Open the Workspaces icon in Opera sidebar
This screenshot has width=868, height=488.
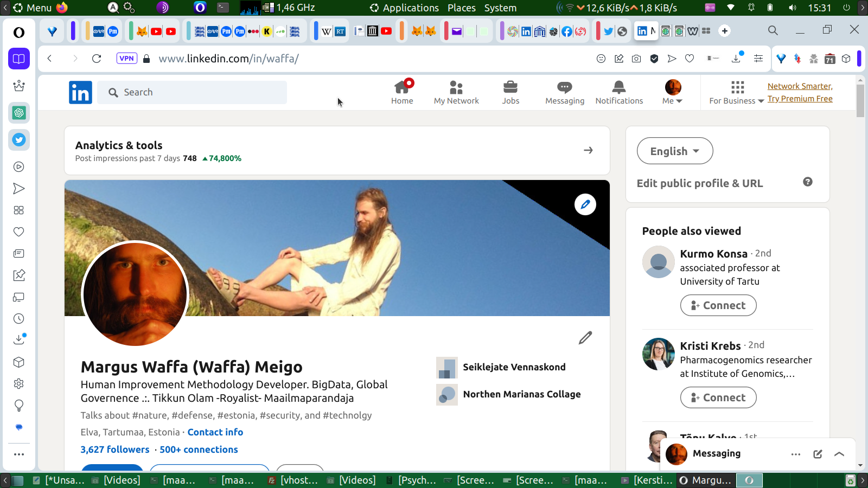click(19, 59)
